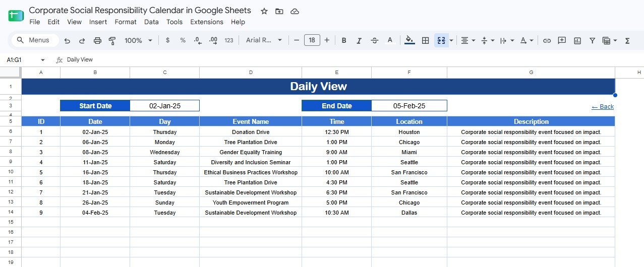This screenshot has height=267, width=644.
Task: Create a filter funnel icon
Action: click(593, 40)
